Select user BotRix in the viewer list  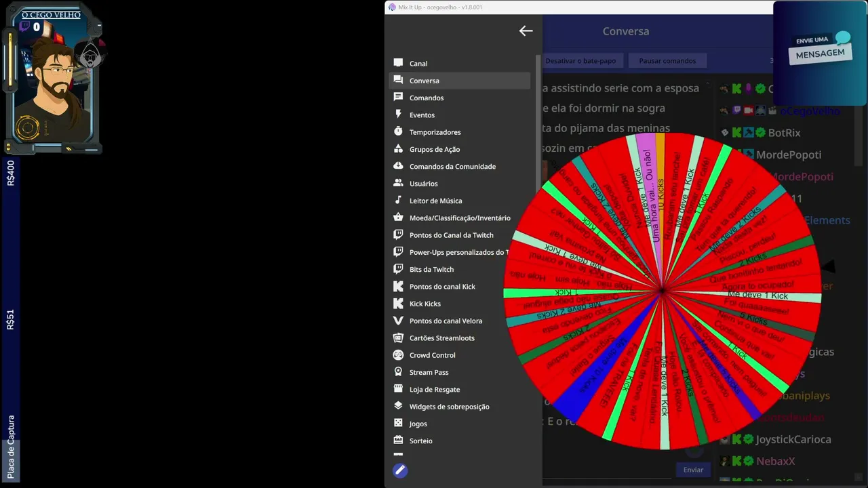(x=784, y=133)
